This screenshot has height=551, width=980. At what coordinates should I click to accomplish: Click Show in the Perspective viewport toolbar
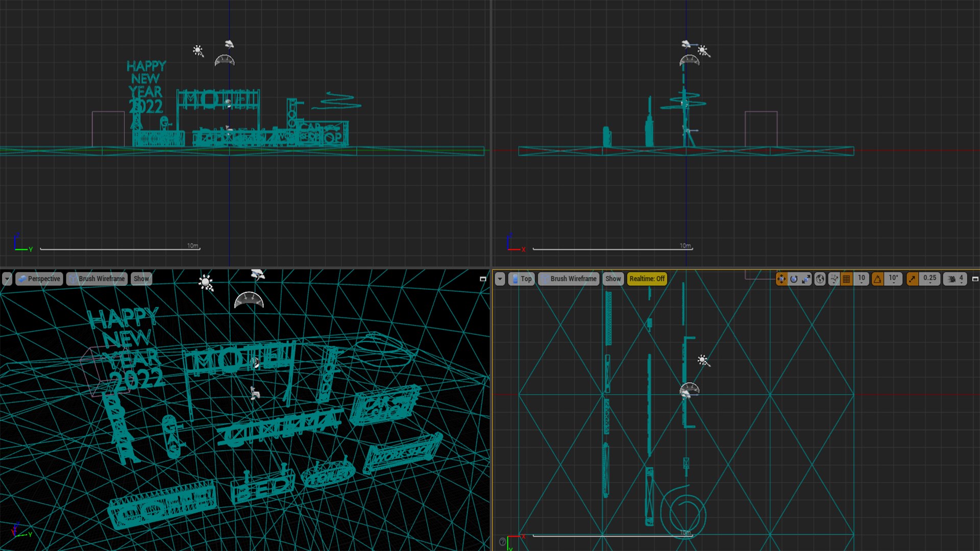click(141, 279)
